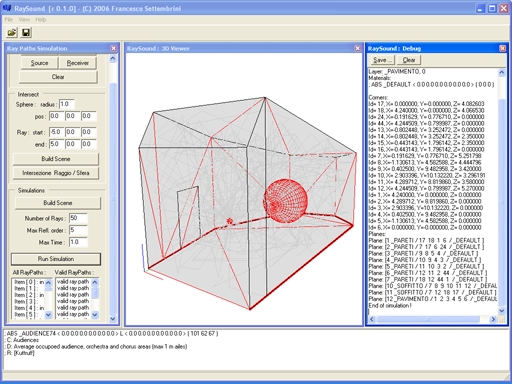Click 'End of simulation !' log line
The width and height of the screenshot is (512, 384).
pyautogui.click(x=390, y=306)
